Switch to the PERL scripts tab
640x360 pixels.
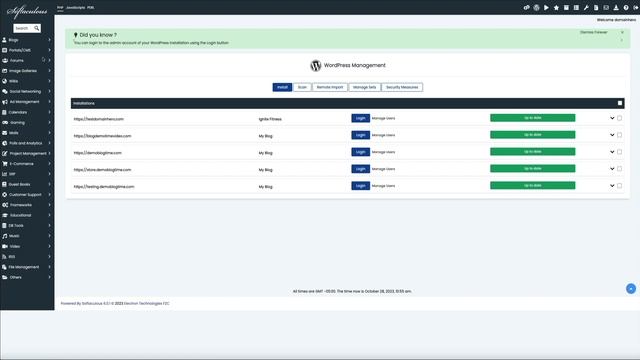point(91,7)
